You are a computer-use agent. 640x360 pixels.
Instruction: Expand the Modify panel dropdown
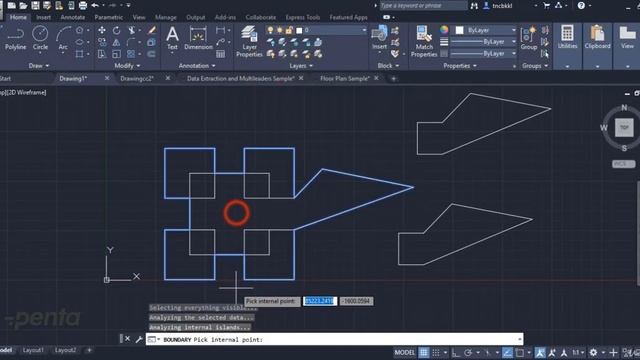[127, 65]
